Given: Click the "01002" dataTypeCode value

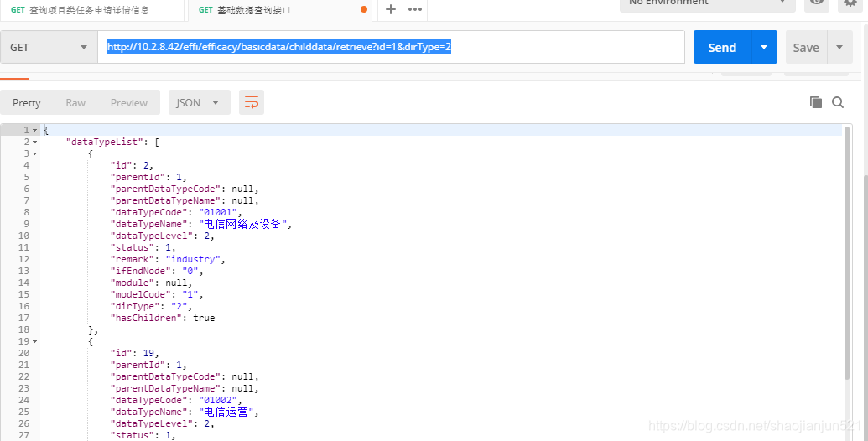Looking at the screenshot, I should coord(218,400).
